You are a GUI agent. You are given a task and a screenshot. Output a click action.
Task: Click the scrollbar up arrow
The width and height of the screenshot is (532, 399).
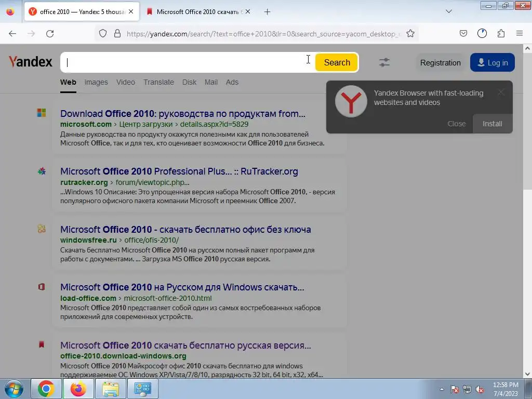(x=527, y=48)
